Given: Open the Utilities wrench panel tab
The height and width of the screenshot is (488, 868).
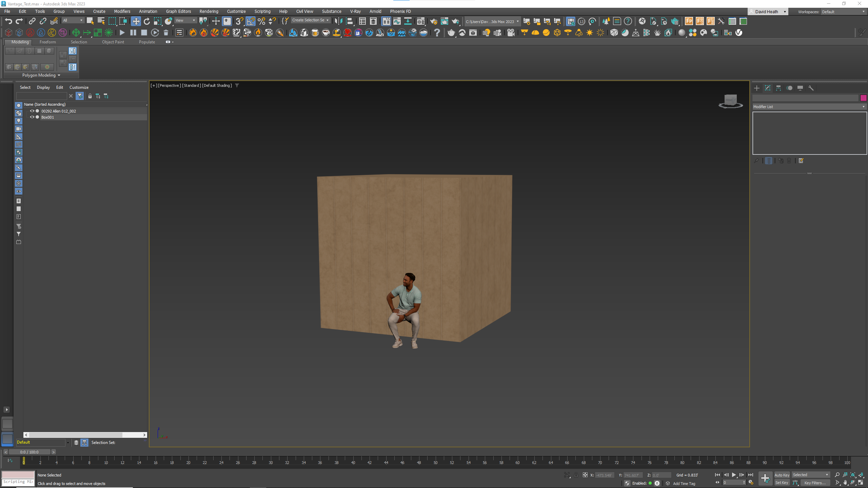Looking at the screenshot, I should [x=811, y=88].
